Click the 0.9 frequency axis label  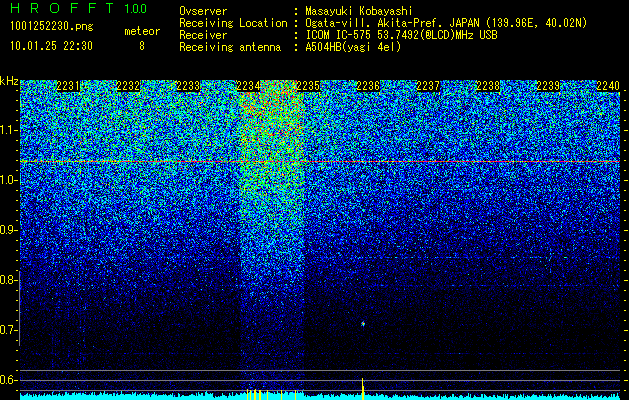(x=8, y=230)
